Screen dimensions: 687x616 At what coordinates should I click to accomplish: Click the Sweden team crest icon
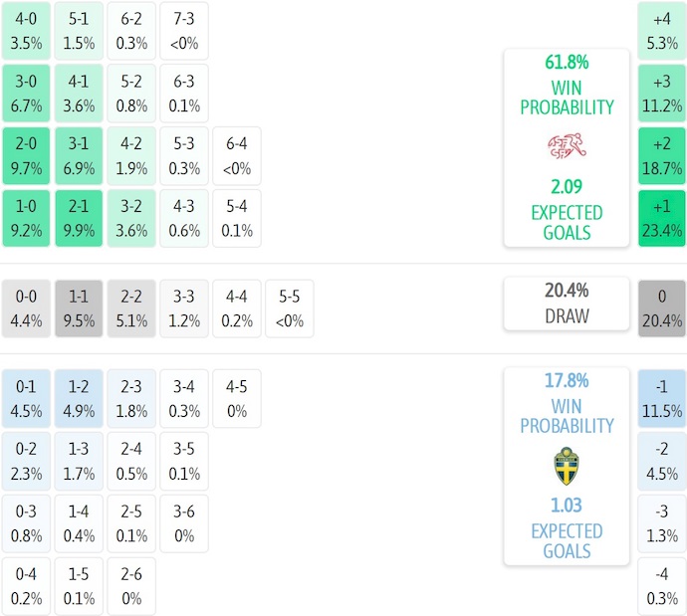point(566,466)
